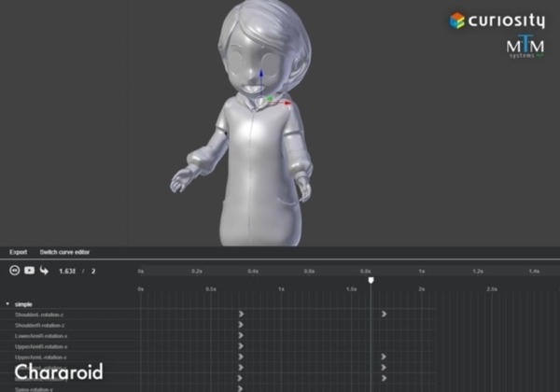Select the first ShoulderL rotation-z keyframe
Viewport: 560px width, 392px height.
(241, 315)
